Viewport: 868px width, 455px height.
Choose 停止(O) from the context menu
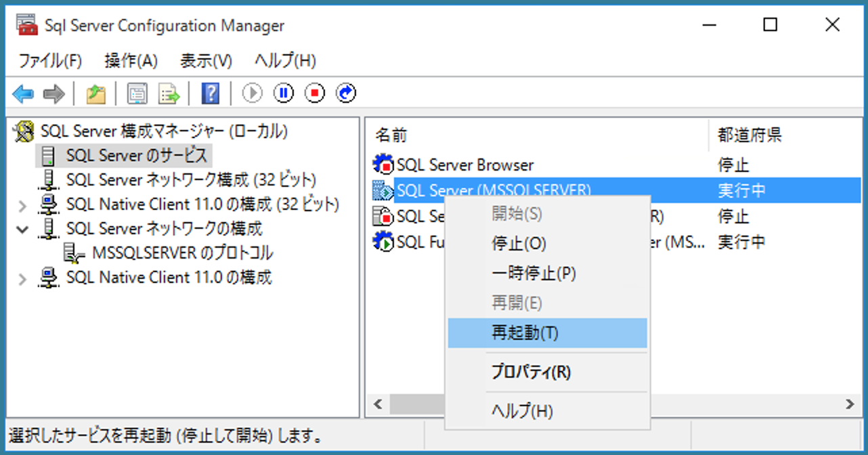pos(548,244)
